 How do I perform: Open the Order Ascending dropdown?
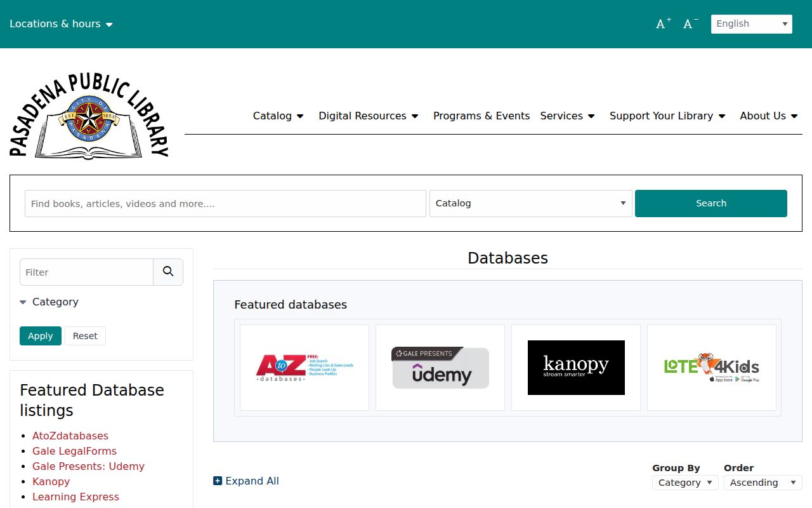coord(763,483)
